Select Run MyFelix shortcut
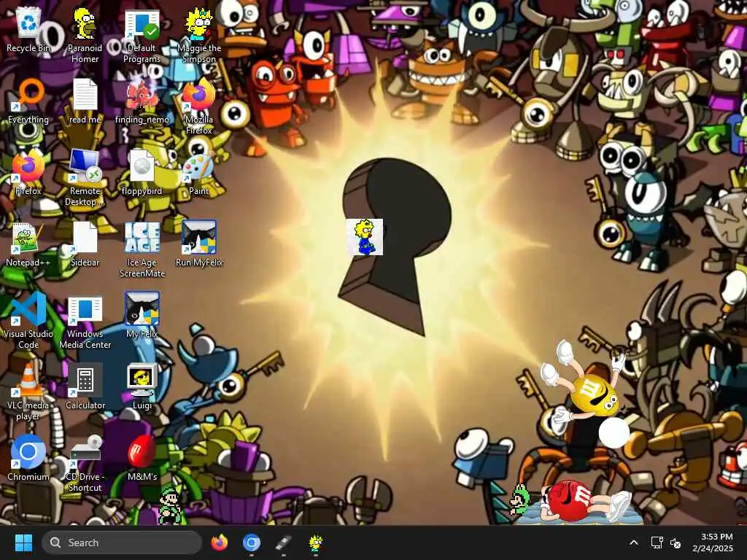The height and width of the screenshot is (560, 747). coord(199,244)
